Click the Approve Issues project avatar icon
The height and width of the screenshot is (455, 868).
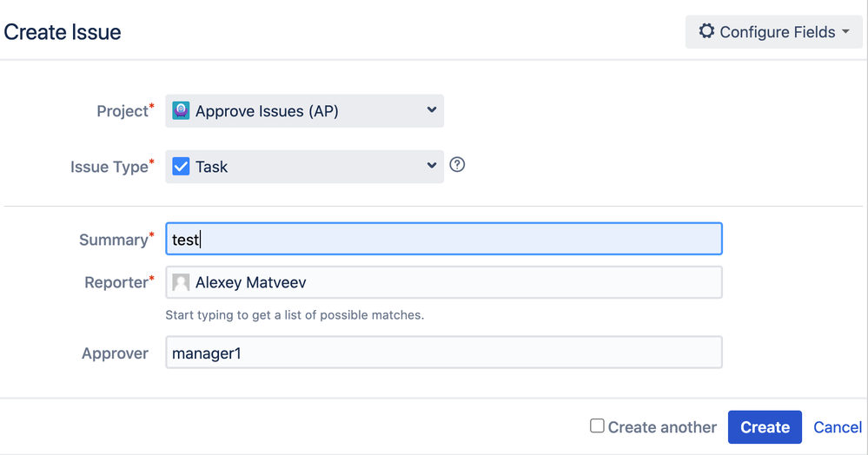(x=181, y=110)
